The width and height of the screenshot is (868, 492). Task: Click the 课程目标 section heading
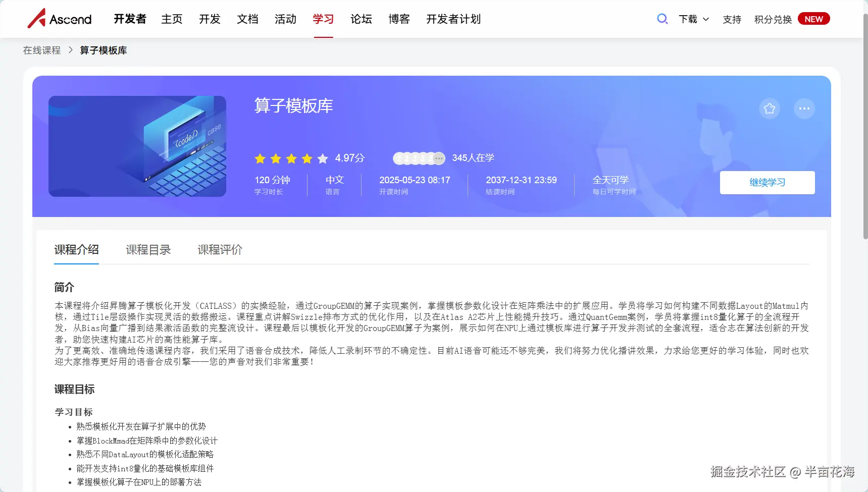coord(74,390)
